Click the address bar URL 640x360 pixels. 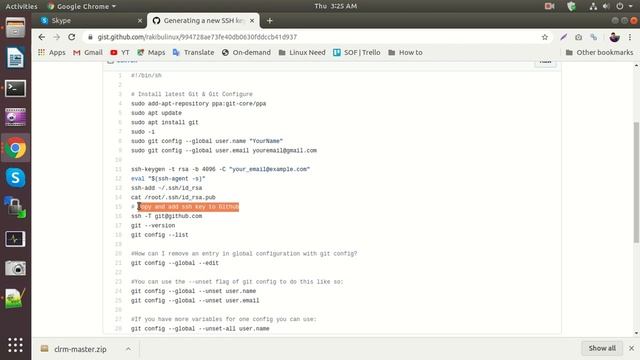197,37
